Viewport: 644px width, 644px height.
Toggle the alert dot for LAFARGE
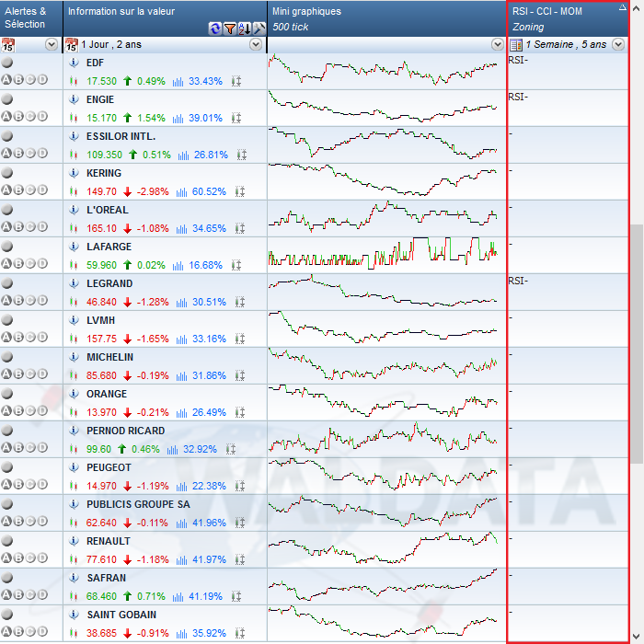pyautogui.click(x=7, y=247)
